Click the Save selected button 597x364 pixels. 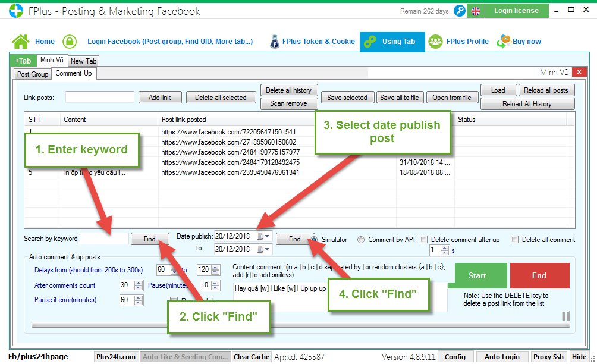347,98
